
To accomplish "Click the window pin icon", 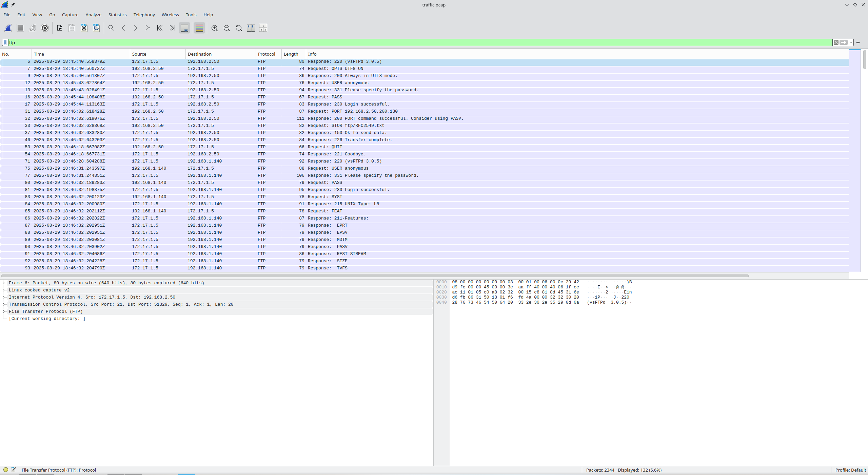I will click(x=13, y=5).
